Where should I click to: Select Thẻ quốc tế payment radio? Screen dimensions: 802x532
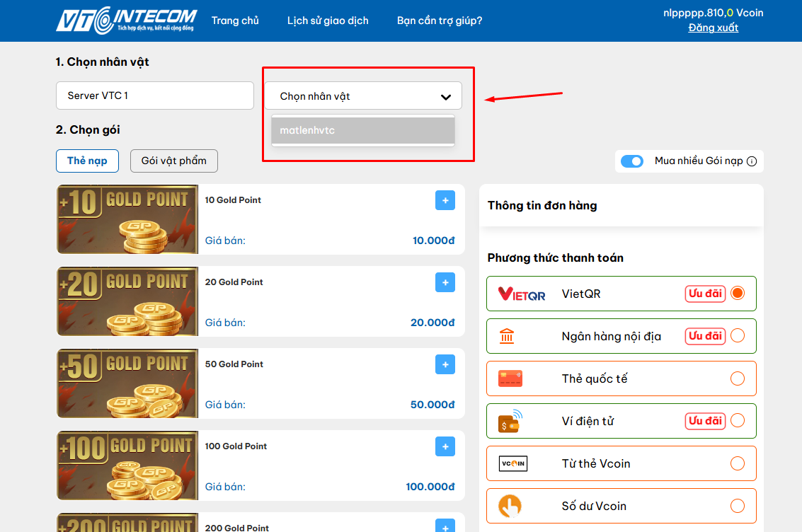pos(738,378)
